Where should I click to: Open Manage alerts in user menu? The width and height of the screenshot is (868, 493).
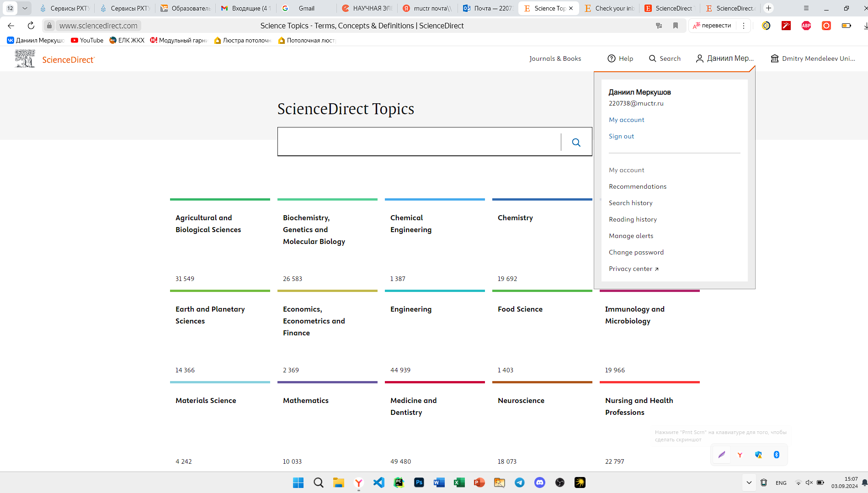click(631, 236)
